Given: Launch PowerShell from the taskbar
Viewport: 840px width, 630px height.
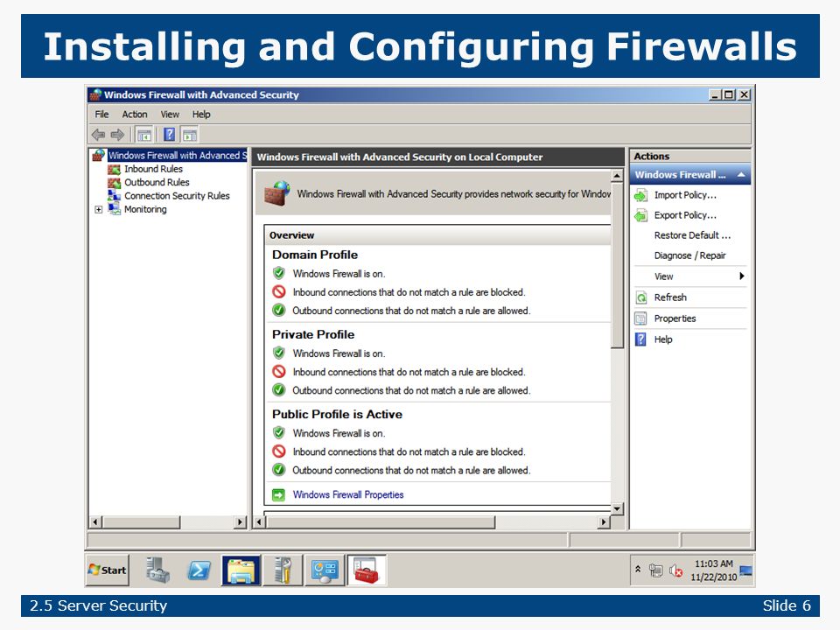Looking at the screenshot, I should point(199,570).
